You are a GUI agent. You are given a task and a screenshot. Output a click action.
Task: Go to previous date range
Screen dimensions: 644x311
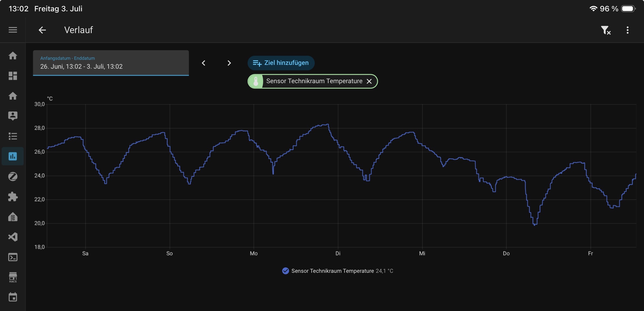pos(204,63)
